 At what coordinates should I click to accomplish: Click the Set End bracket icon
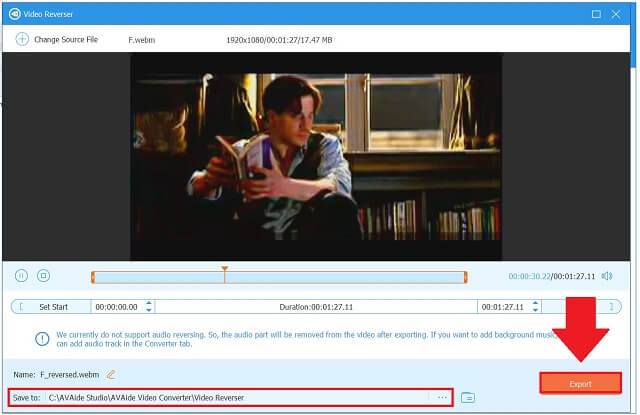point(611,306)
